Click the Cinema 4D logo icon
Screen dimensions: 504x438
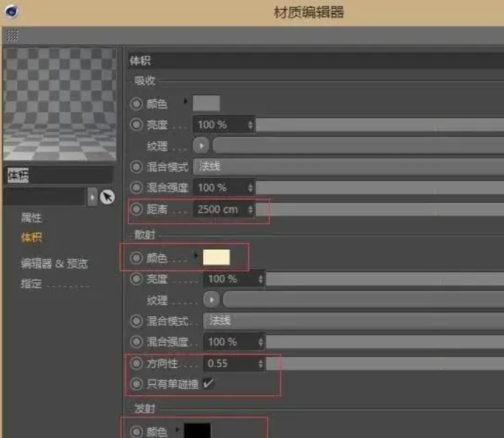(x=13, y=12)
